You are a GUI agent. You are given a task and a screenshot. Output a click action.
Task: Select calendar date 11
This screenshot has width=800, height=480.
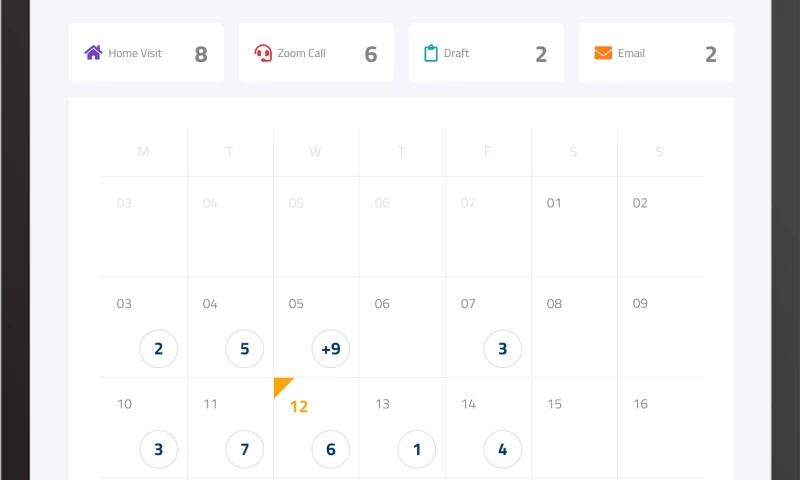[x=210, y=404]
